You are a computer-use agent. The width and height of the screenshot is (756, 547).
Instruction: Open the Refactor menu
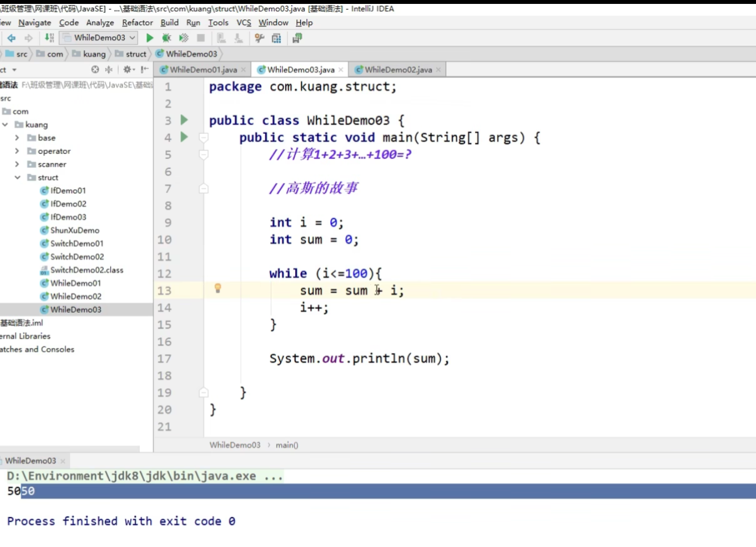pos(138,23)
